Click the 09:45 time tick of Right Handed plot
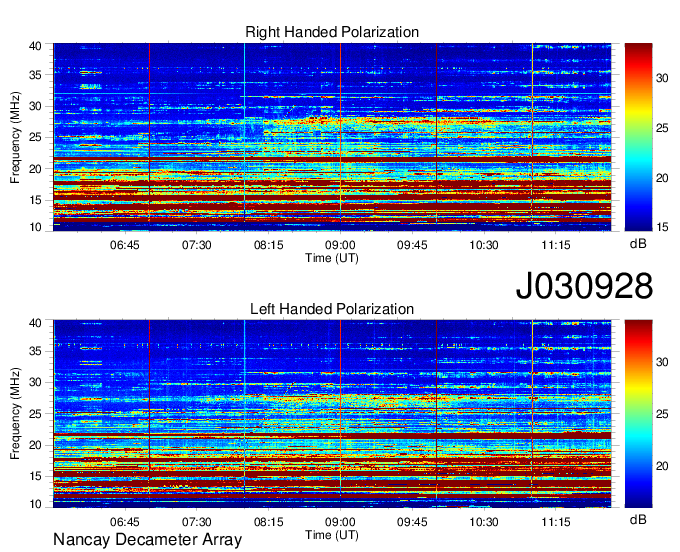This screenshot has width=680, height=552. 412,245
